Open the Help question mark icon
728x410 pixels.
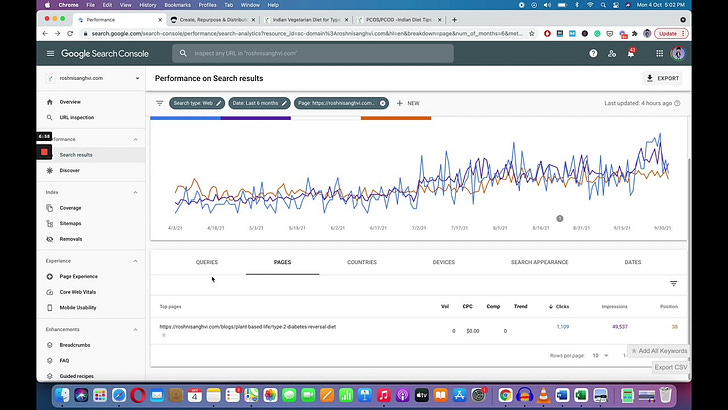593,53
